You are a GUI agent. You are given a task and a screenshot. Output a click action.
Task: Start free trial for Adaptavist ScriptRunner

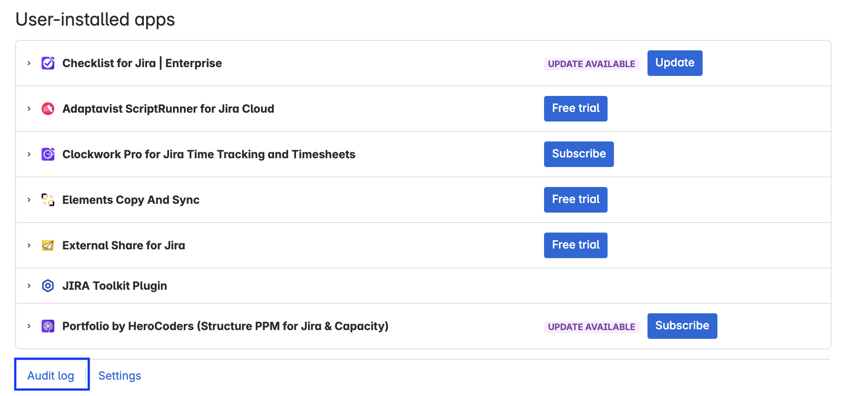click(576, 109)
